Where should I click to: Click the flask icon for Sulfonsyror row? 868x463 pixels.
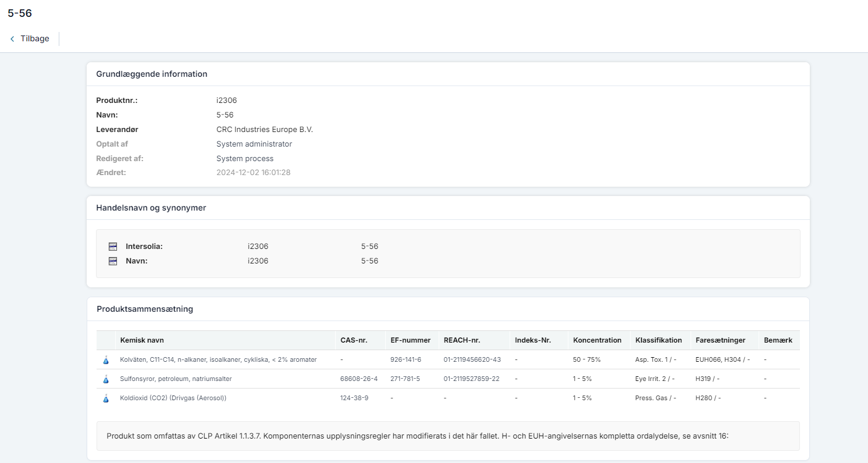106,379
